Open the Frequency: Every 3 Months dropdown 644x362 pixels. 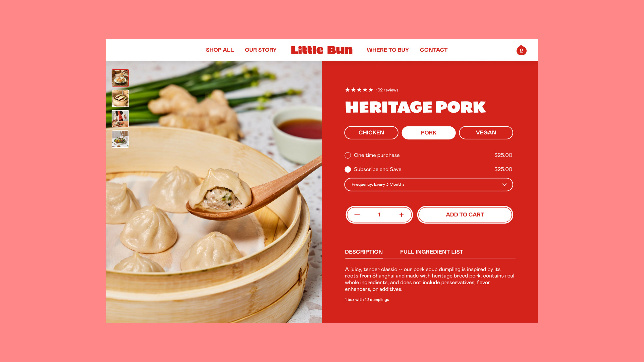coord(429,185)
